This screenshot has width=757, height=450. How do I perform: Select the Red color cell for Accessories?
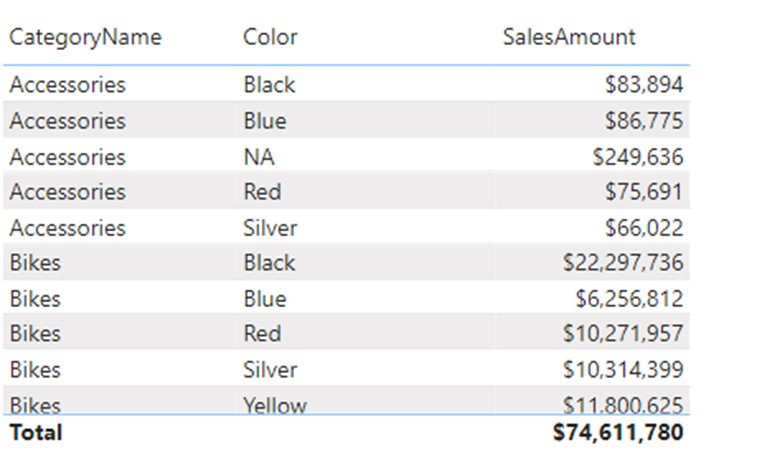tap(262, 192)
